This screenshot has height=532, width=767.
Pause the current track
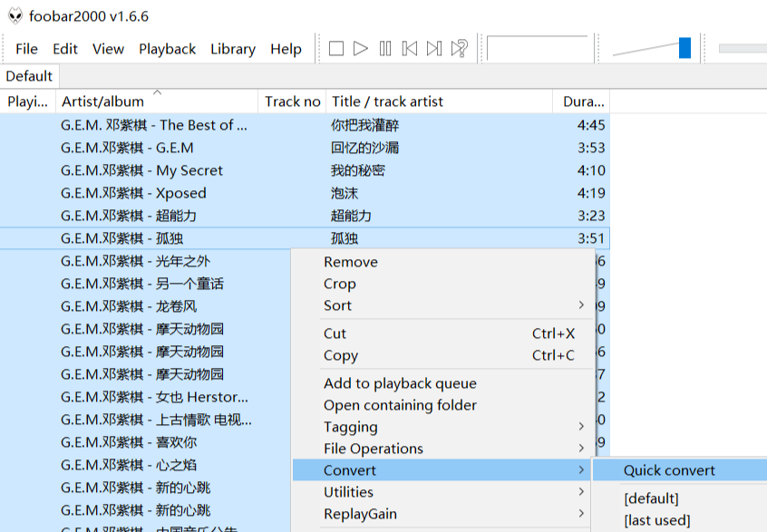tap(385, 50)
